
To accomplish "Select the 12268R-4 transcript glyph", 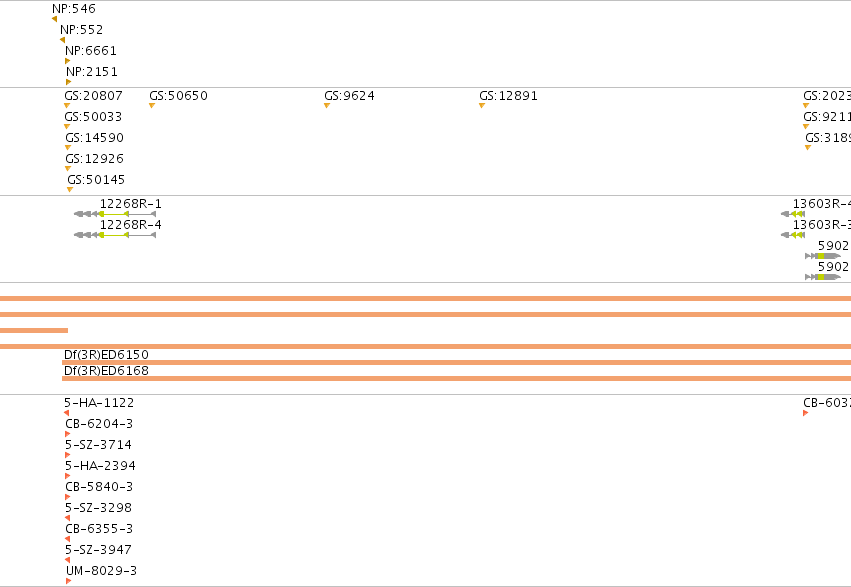I will [x=115, y=235].
